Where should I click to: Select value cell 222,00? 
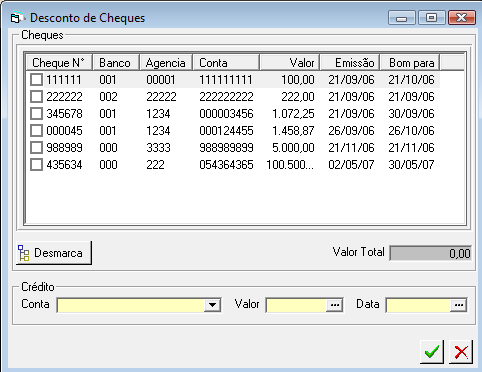pos(298,97)
